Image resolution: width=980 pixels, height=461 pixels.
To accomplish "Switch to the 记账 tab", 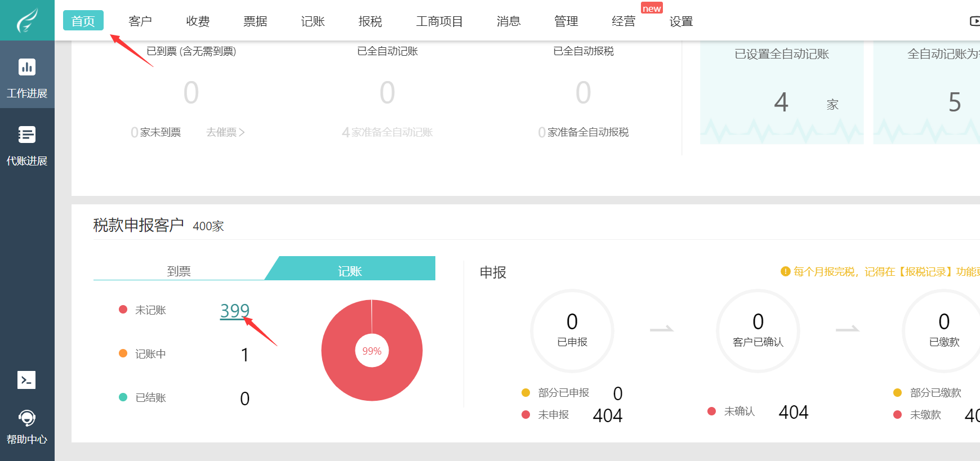I will pyautogui.click(x=350, y=271).
